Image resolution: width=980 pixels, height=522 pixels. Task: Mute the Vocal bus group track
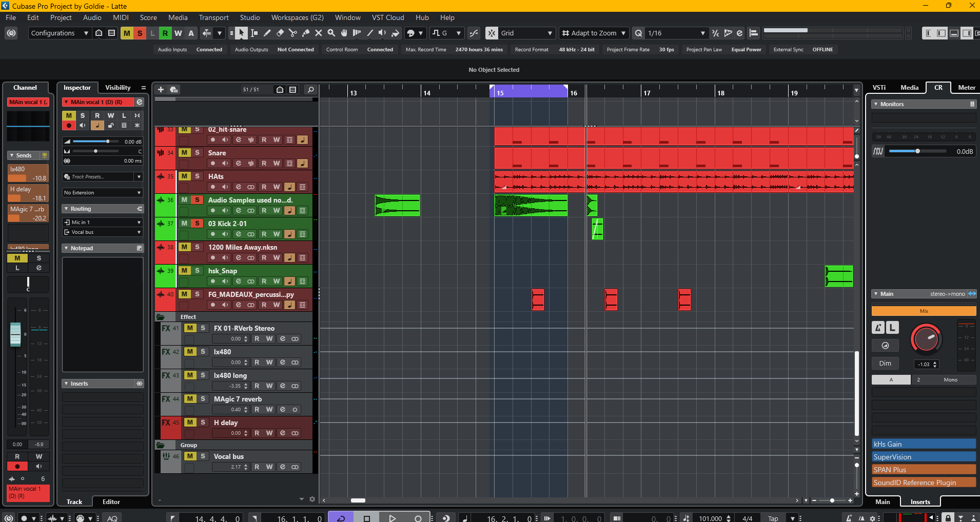190,456
